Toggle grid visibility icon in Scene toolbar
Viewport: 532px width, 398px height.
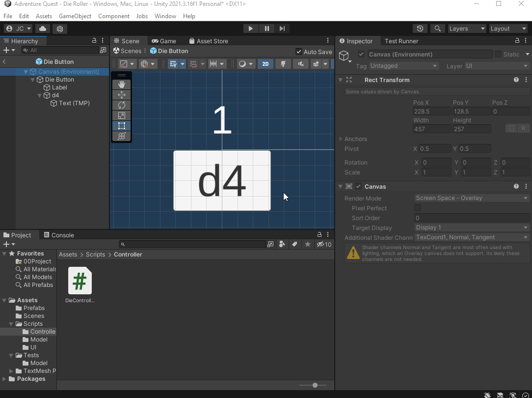[173, 64]
